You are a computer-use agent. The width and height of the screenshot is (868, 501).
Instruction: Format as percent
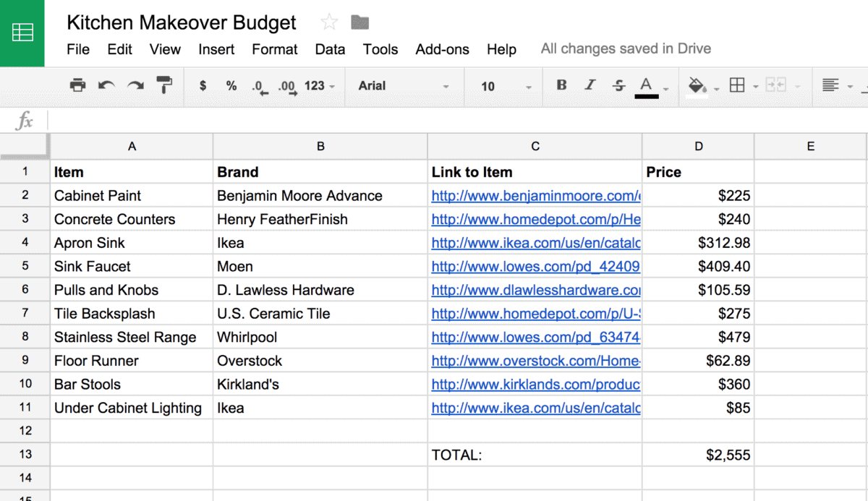231,85
